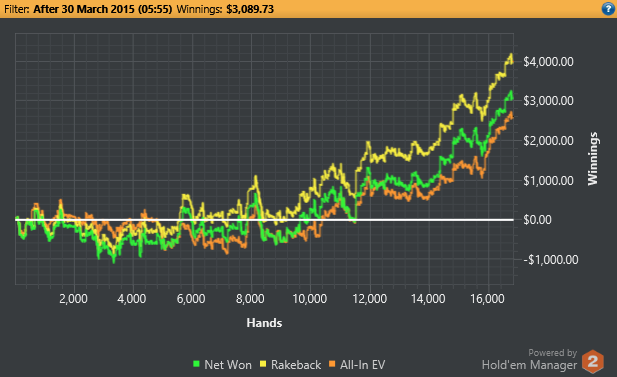Toggle the orange All-In EV legend swatch
Viewport: 617px width, 377px height.
pos(333,364)
